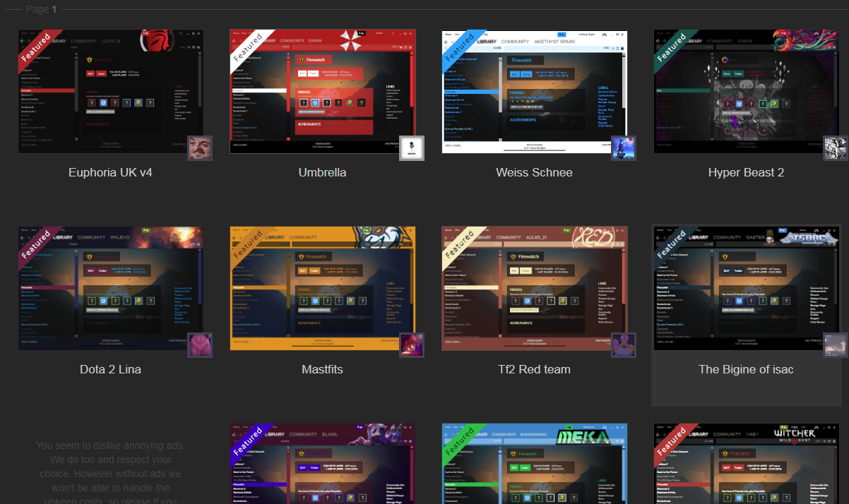
Task: Follow the Umbrella title link
Action: tap(323, 172)
